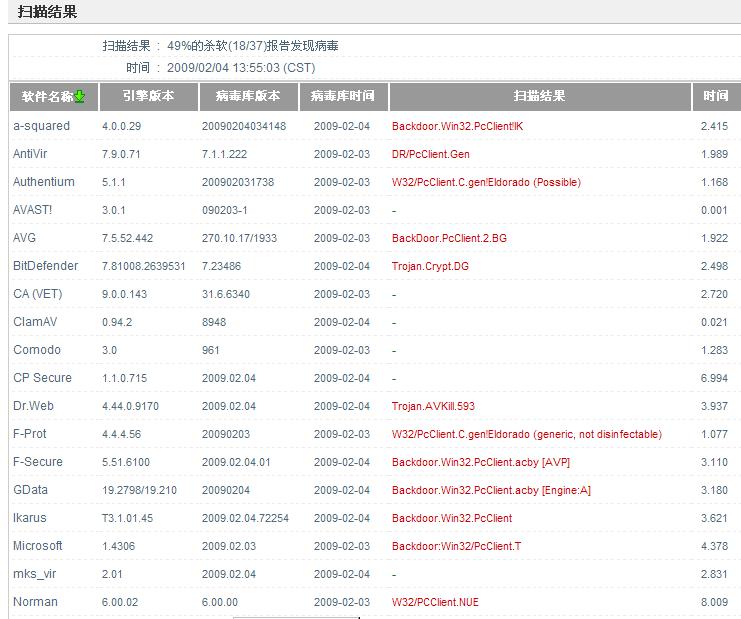Viewport: 741px width, 619px height.
Task: Click engine version 7.81008.2639531
Action: 144,266
